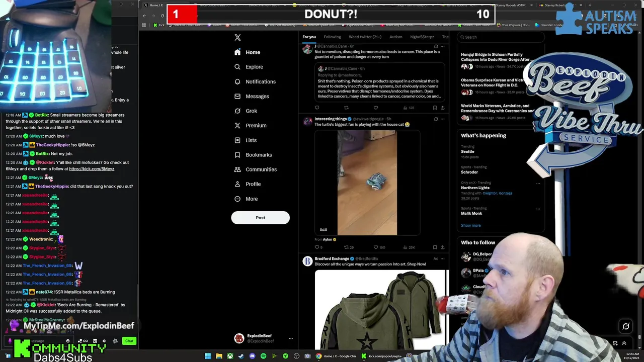The image size is (644, 362).
Task: Open the Seattle trending topic
Action: [x=467, y=151]
